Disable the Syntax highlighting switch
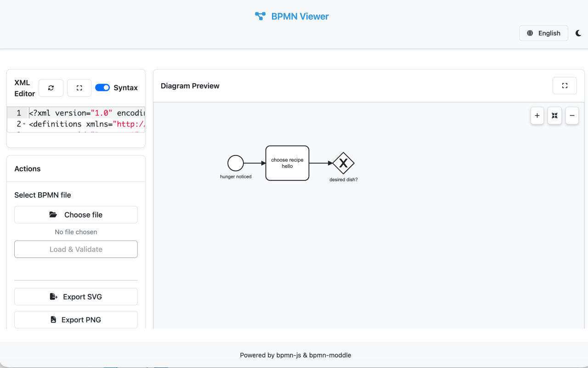This screenshot has width=588, height=368. click(102, 87)
